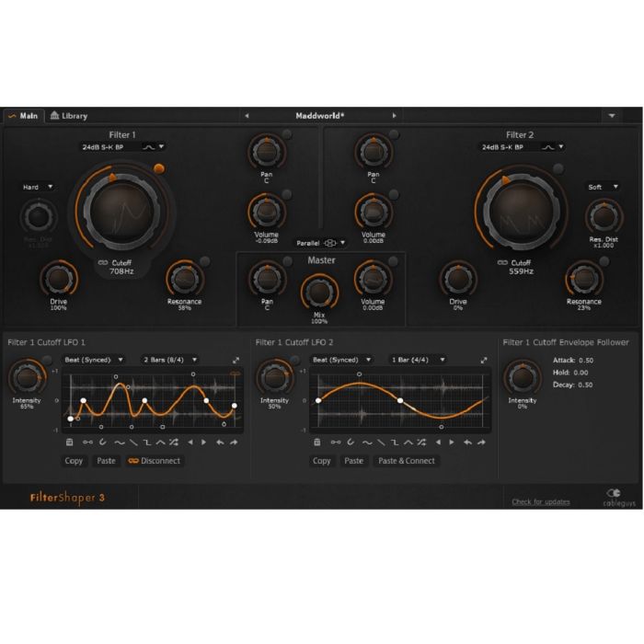Click Paste under LFO 1
Screen dimensions: 644x644
point(107,461)
